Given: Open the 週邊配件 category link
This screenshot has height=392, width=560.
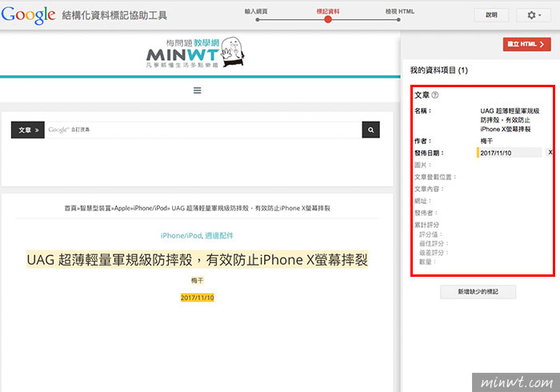Looking at the screenshot, I should point(219,236).
